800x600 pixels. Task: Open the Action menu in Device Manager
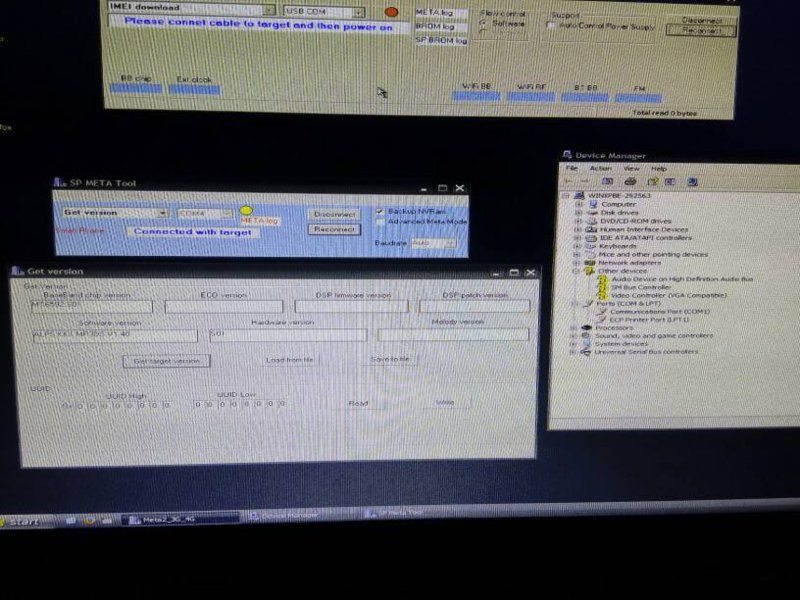pyautogui.click(x=601, y=168)
